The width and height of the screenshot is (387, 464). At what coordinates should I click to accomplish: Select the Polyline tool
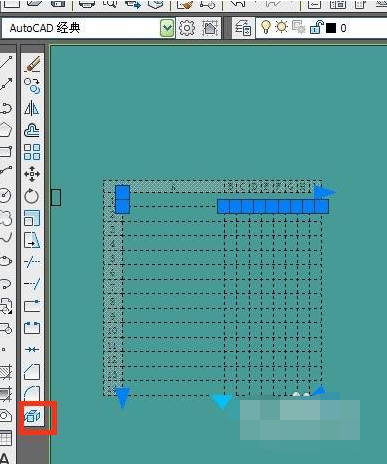point(6,108)
